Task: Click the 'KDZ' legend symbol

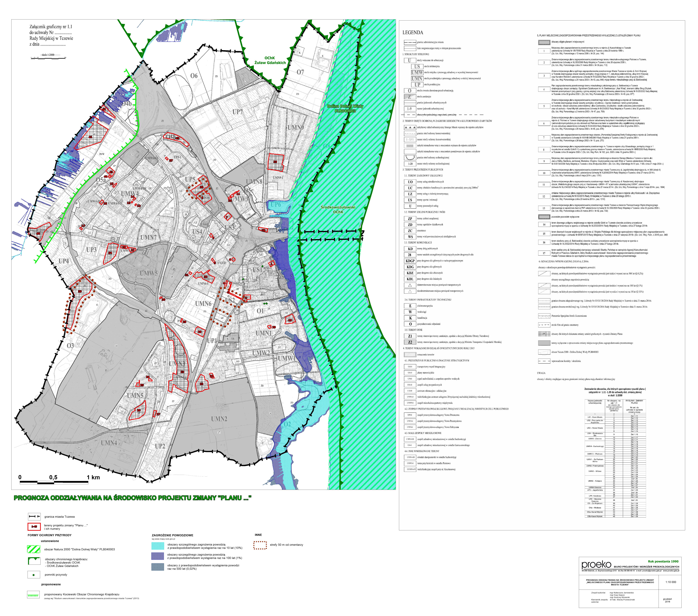Action: [410, 273]
